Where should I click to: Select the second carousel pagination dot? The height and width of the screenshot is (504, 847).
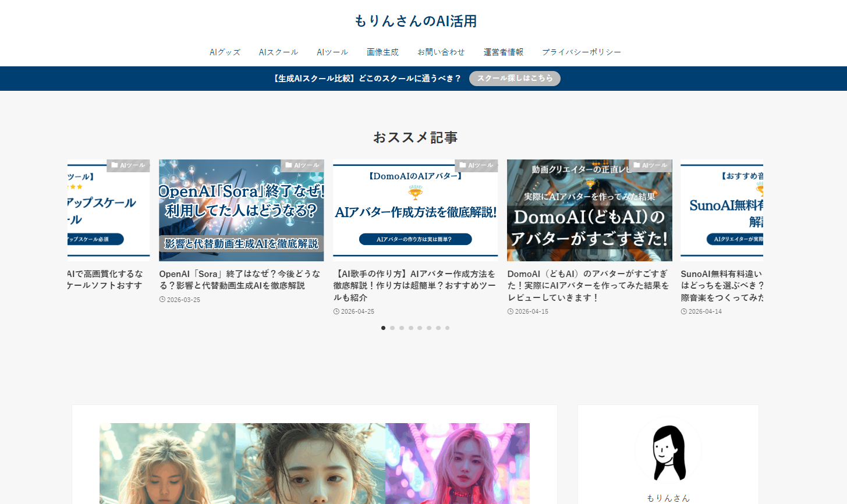pyautogui.click(x=392, y=328)
